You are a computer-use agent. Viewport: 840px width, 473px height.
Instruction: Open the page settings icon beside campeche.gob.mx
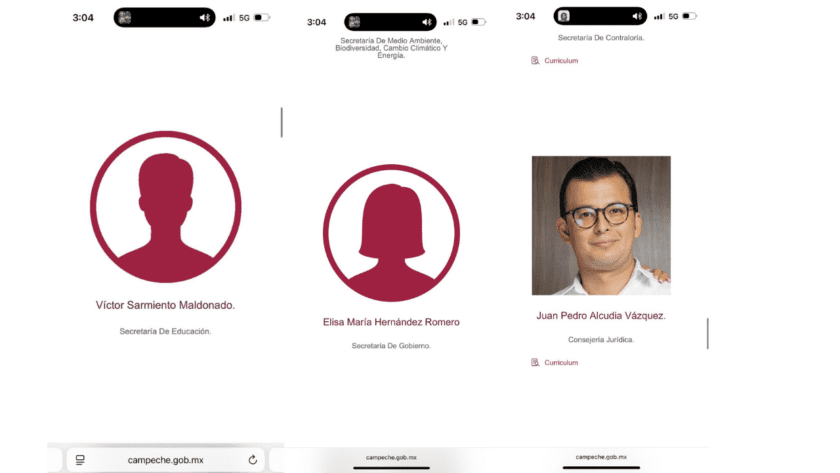[80, 460]
